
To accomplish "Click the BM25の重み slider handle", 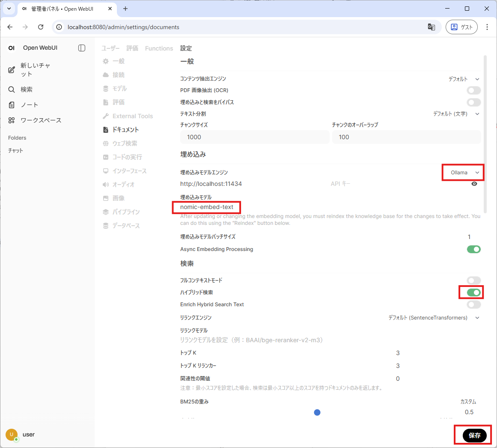I will coord(317,412).
